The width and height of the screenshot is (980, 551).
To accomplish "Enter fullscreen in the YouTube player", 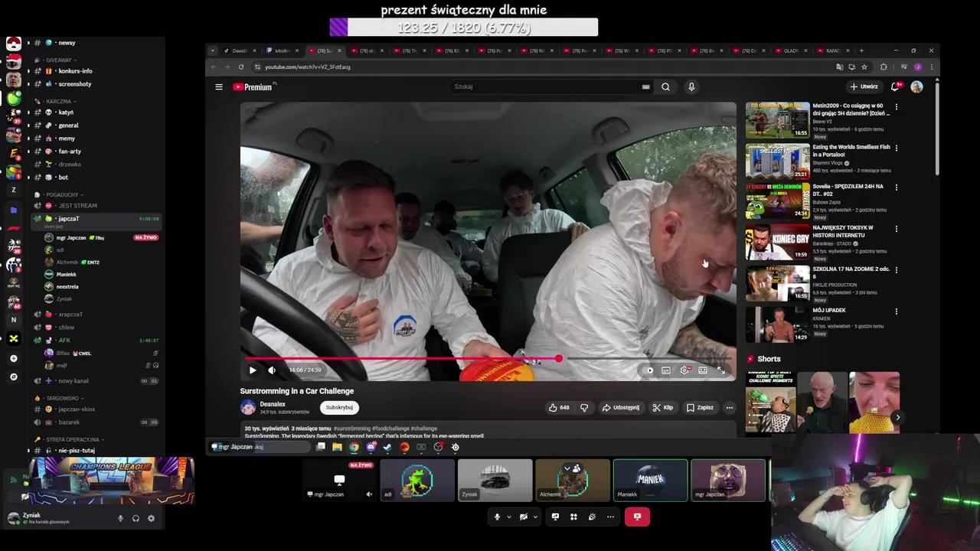I will click(720, 370).
